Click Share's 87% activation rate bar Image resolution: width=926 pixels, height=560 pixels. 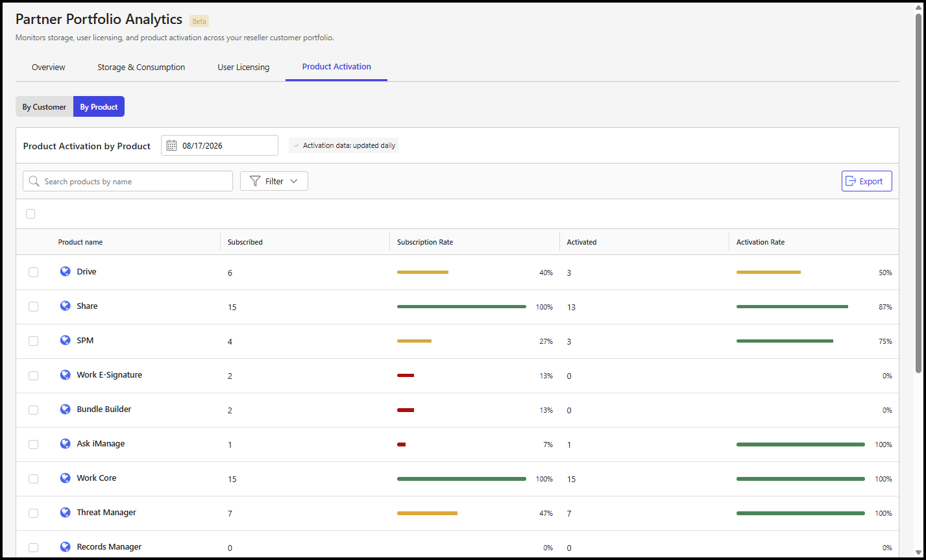point(792,306)
